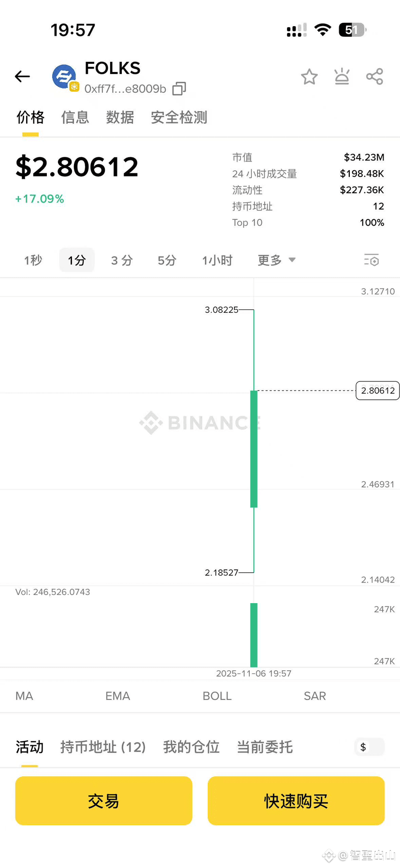Tap the FOLKS token logo
Screen dimensions: 400x868
[65, 77]
